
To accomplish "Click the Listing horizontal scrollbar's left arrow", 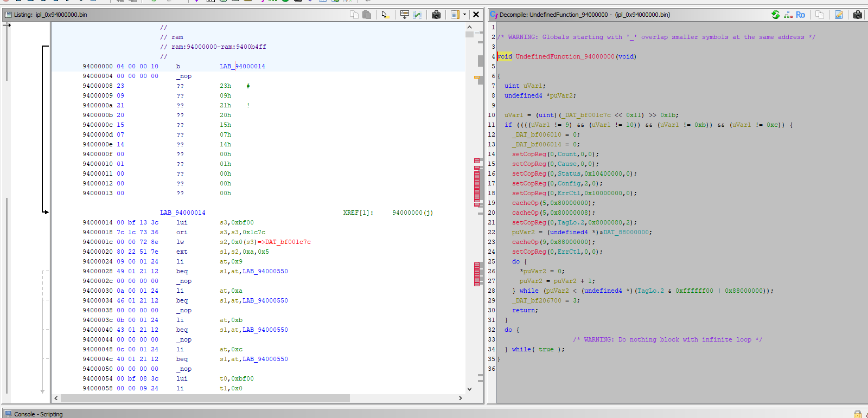I will coord(56,398).
